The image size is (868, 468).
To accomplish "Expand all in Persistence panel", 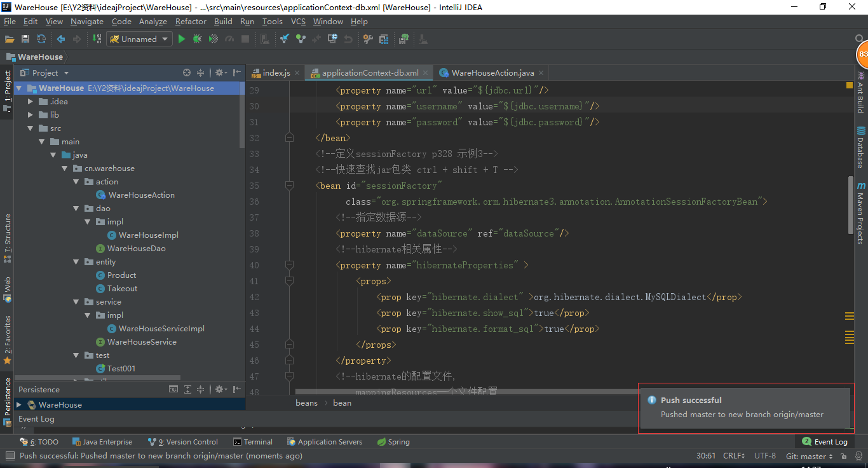I will [187, 389].
